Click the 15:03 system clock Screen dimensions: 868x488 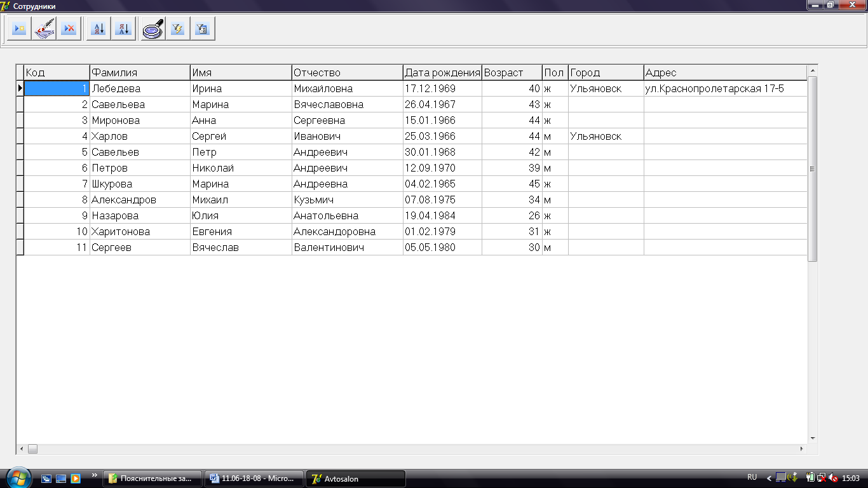click(x=851, y=478)
